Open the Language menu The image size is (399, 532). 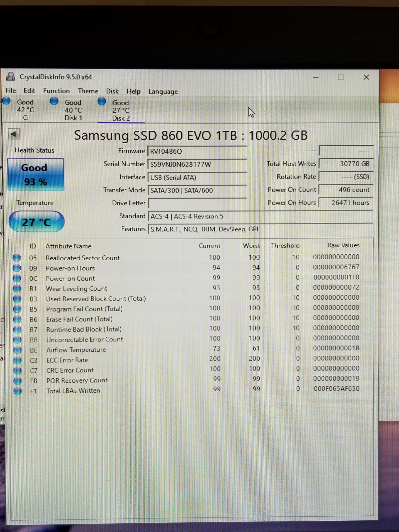pyautogui.click(x=163, y=91)
